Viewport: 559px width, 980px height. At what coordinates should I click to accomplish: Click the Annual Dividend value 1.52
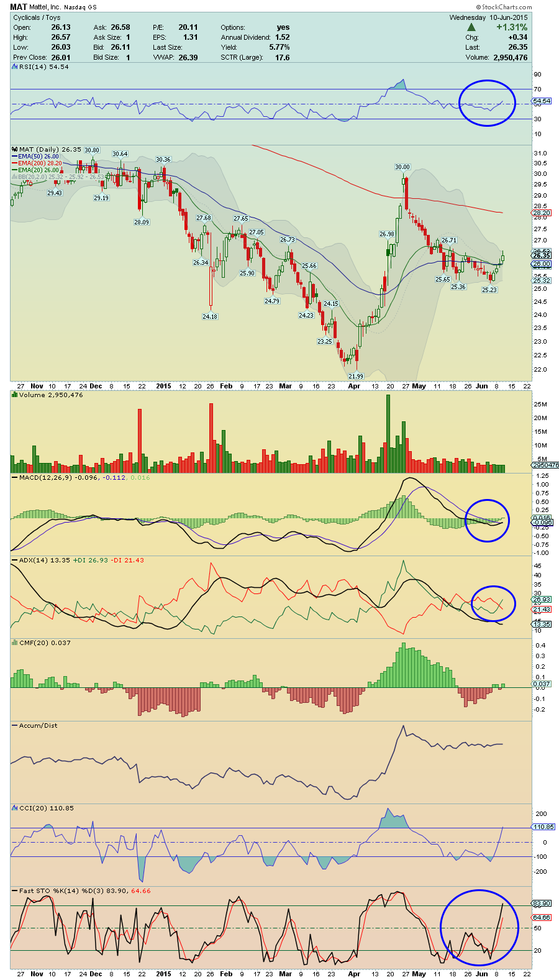point(283,37)
